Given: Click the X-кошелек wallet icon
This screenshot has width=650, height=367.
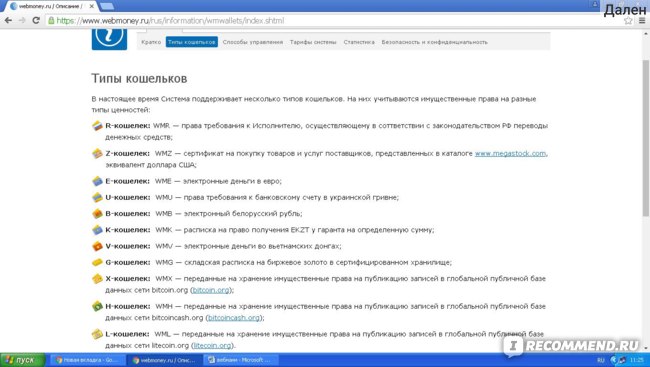Looking at the screenshot, I should 97,279.
